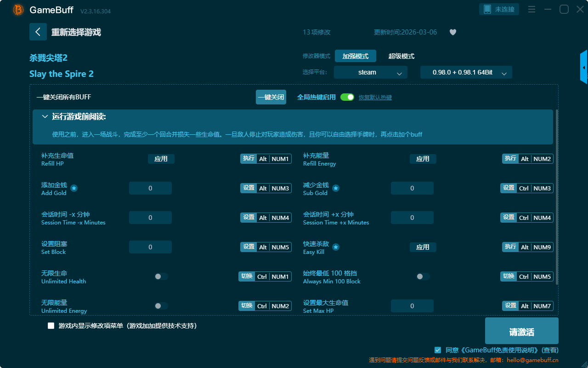
Task: Open the hamburger menu icon
Action: point(531,9)
